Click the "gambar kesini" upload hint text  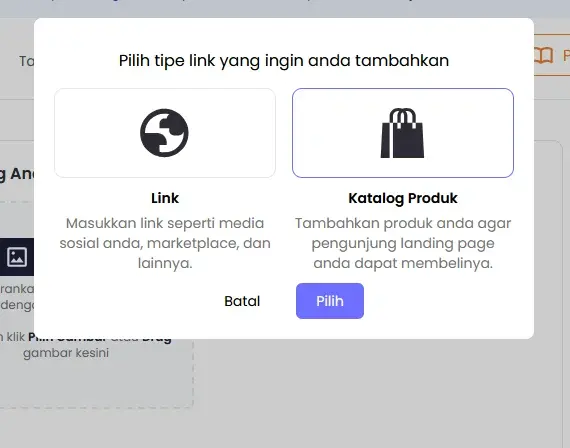[66, 353]
